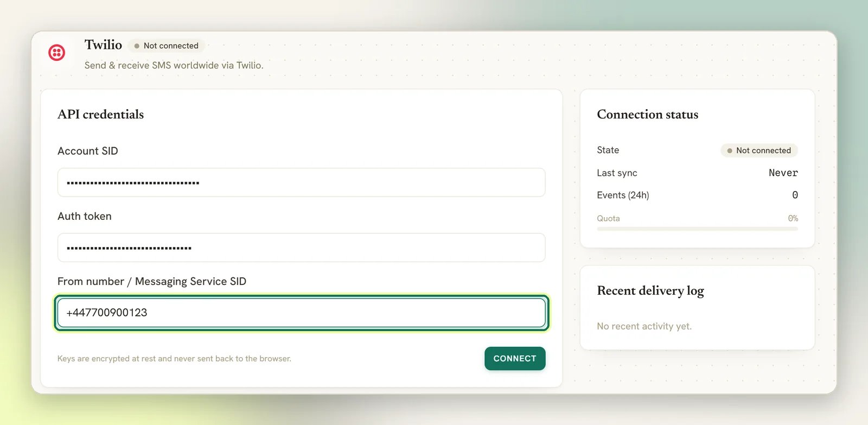The image size is (868, 425).
Task: Click the "Recent delivery log" heading
Action: point(650,291)
